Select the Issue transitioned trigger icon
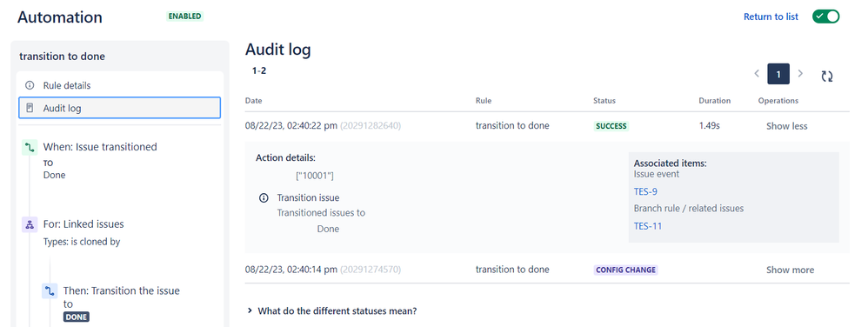Image resolution: width=868 pixels, height=327 pixels. 30,147
